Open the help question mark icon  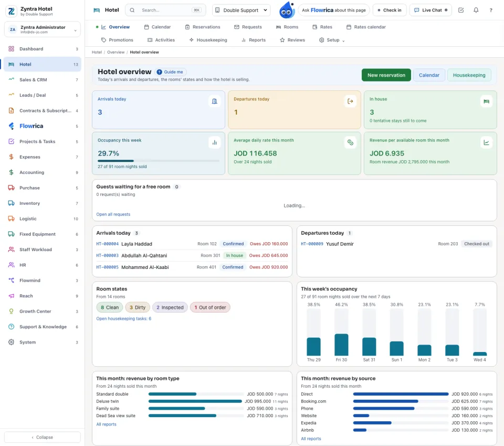pyautogui.click(x=491, y=10)
